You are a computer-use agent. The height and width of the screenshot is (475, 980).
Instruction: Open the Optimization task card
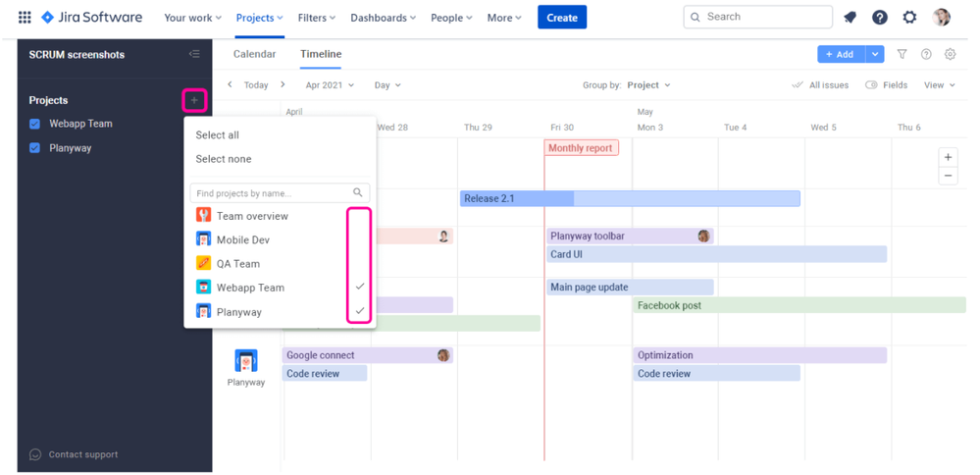pyautogui.click(x=760, y=355)
